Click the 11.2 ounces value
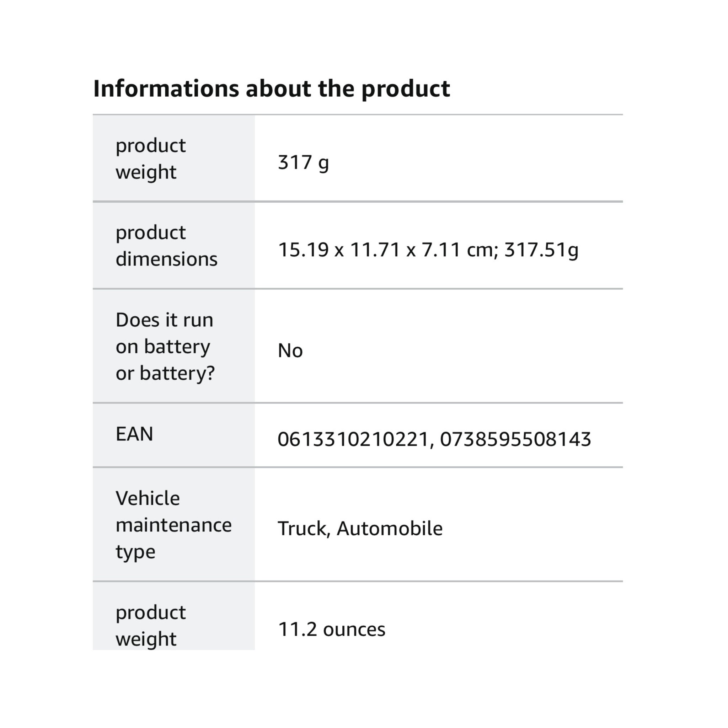This screenshot has height=728, width=728. [332, 630]
